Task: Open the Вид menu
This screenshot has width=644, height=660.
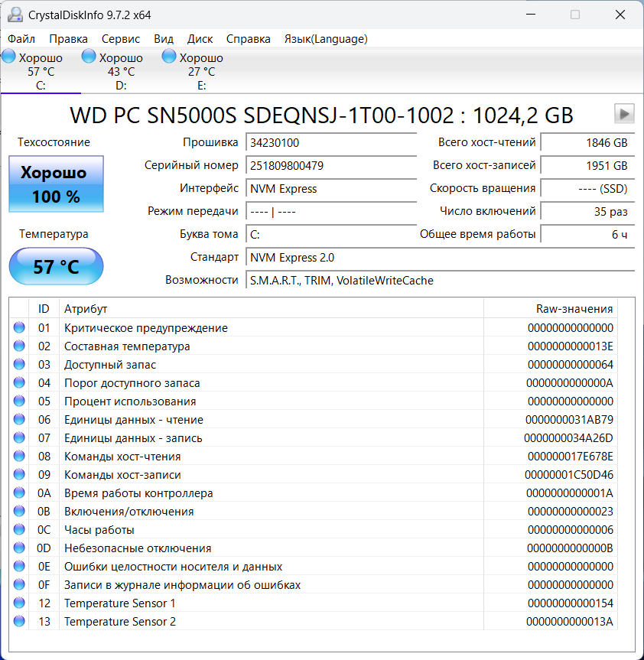Action: tap(164, 39)
